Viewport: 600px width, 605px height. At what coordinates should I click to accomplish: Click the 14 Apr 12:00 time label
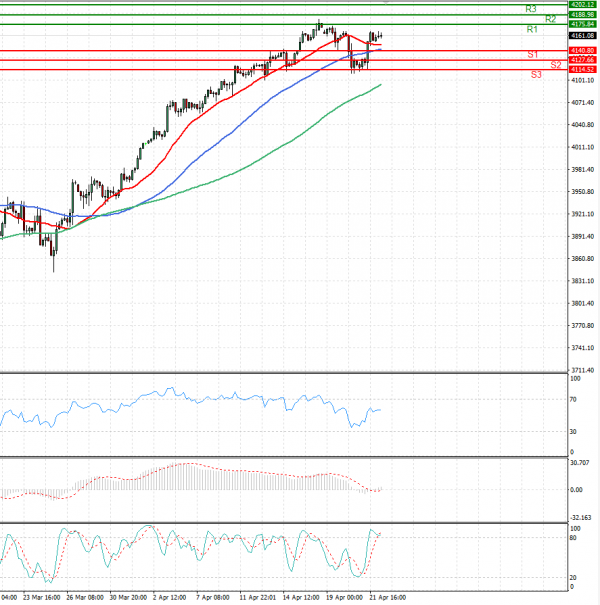pos(301,598)
